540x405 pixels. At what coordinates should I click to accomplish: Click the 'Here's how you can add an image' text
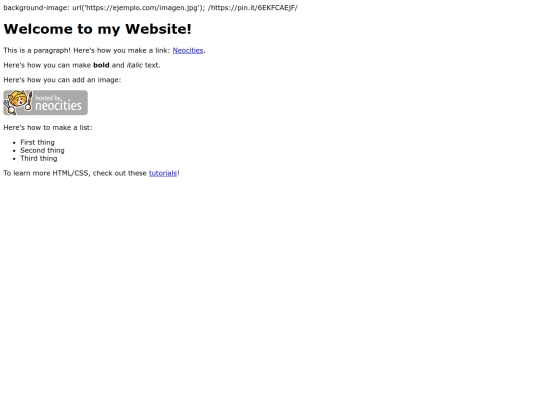62,80
